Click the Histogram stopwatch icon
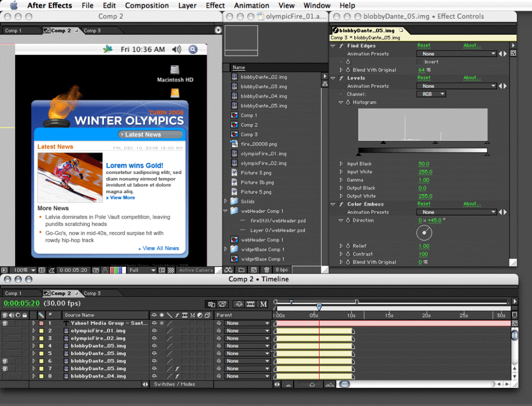532x406 pixels. [x=348, y=102]
